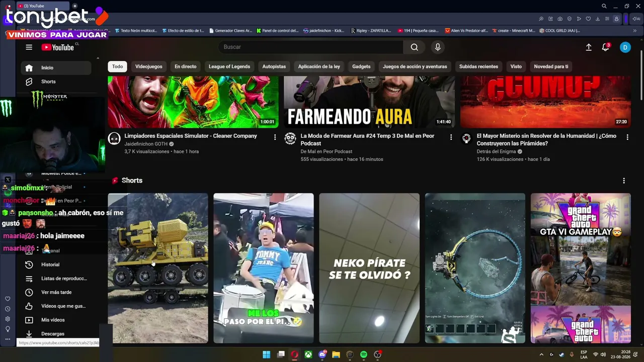Viewport: 644px width, 362px height.
Task: Open browser Easy Setup sliders icon
Action: pos(607,19)
